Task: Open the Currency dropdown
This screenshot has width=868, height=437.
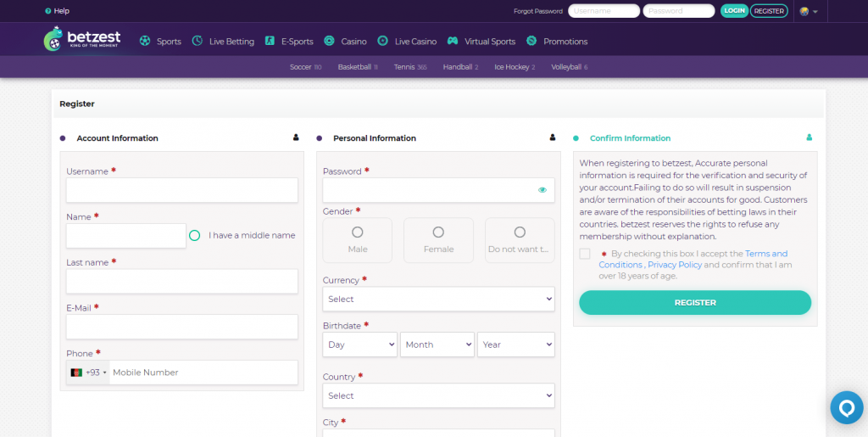Action: click(x=438, y=299)
